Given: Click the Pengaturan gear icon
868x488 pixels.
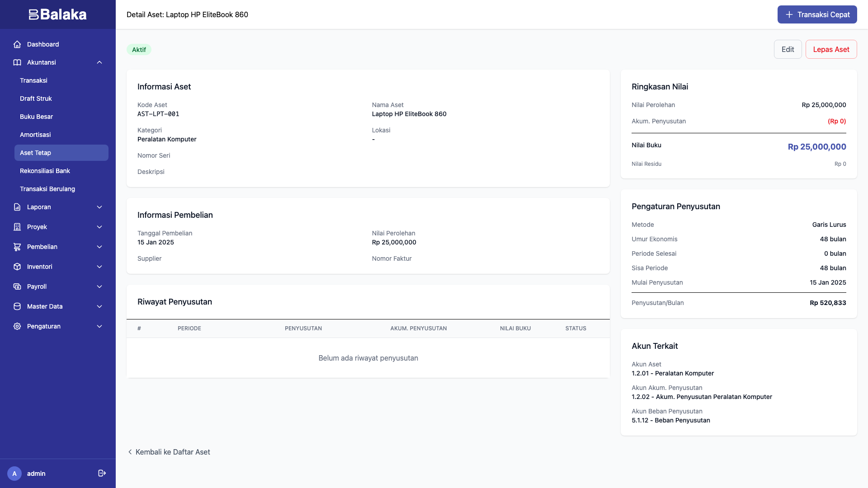Looking at the screenshot, I should (17, 326).
